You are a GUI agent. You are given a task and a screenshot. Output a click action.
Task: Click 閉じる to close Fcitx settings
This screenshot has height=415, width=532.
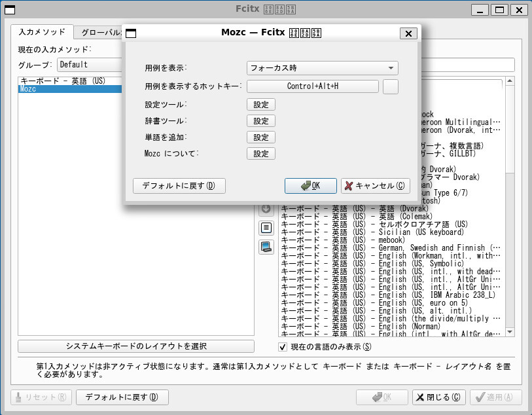point(438,397)
